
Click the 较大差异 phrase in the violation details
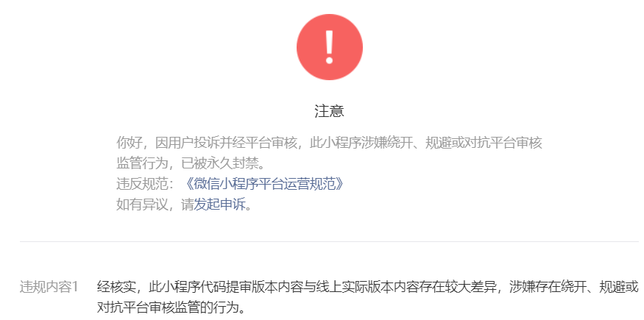tap(472, 287)
